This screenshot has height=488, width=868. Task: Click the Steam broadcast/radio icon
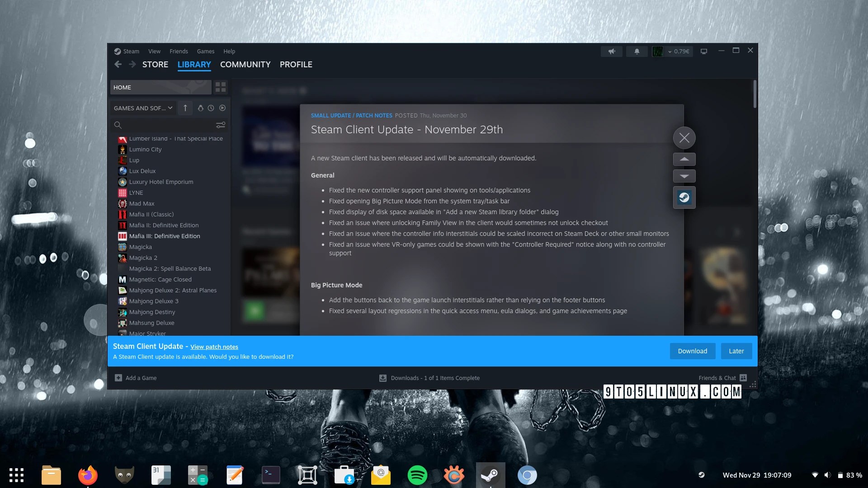[x=611, y=51]
